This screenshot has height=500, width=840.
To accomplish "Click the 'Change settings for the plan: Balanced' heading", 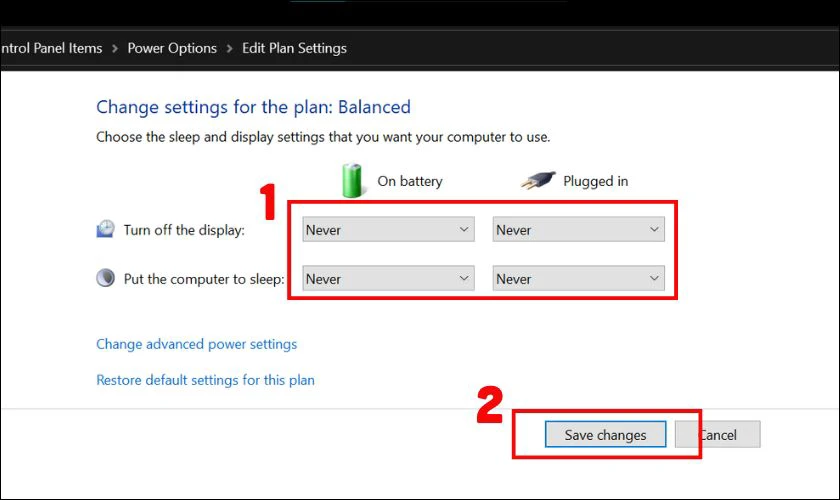I will coord(253,107).
